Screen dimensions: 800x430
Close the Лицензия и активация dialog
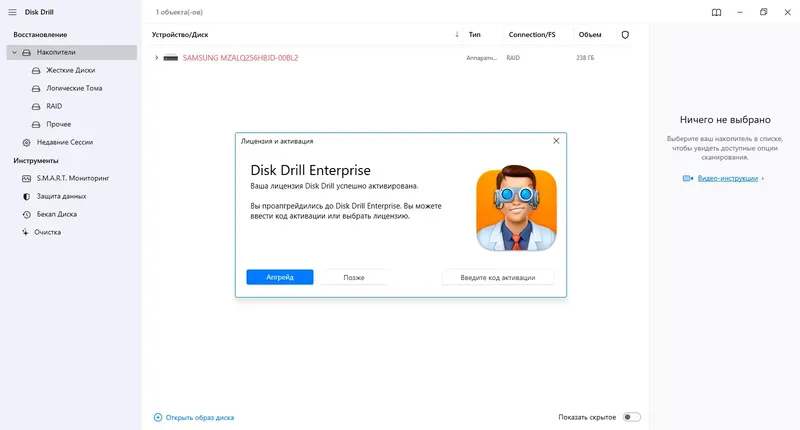(x=556, y=141)
